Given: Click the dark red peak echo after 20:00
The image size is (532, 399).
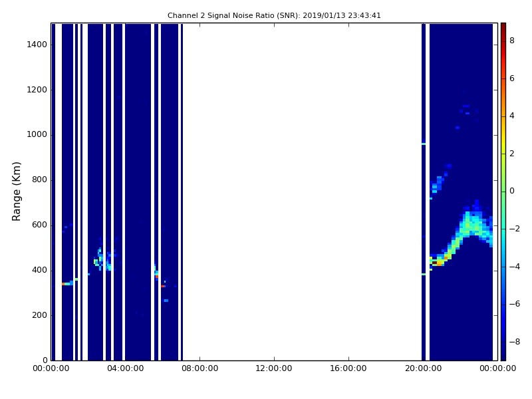Looking at the screenshot, I should (435, 262).
